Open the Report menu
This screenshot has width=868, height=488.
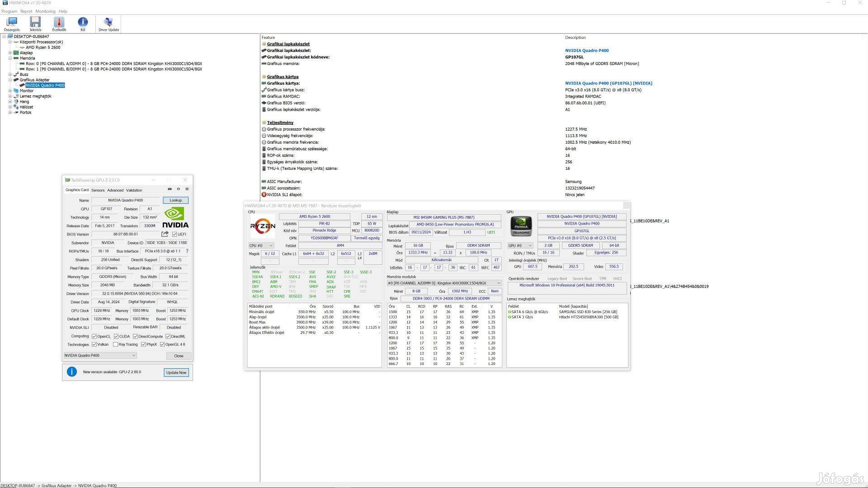tap(26, 11)
